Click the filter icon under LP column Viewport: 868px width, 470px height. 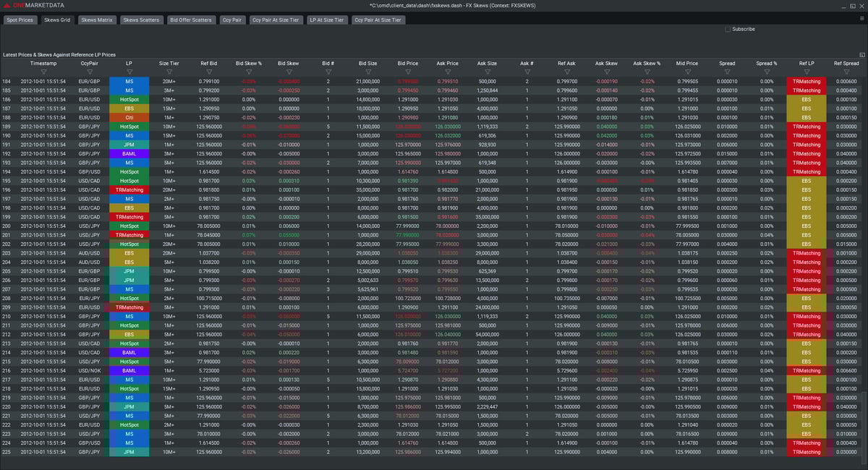[x=129, y=72]
